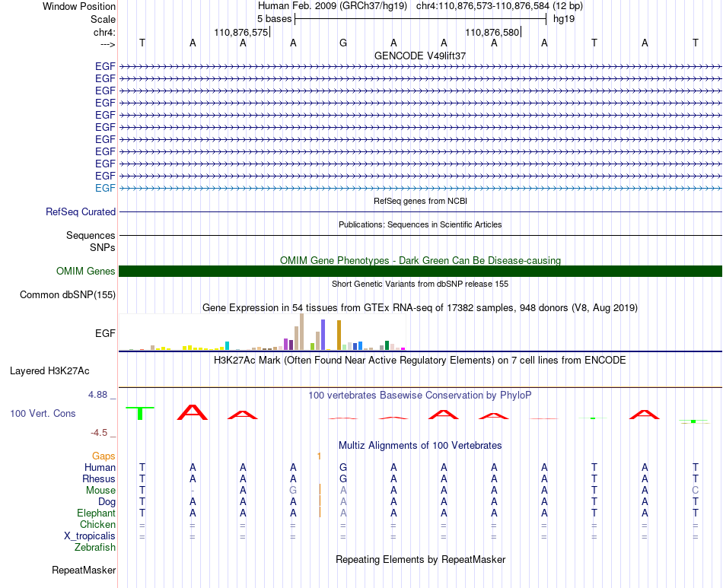The height and width of the screenshot is (588, 723).
Task: Open the OMIM Gene Phenotypes track title
Action: click(x=420, y=260)
